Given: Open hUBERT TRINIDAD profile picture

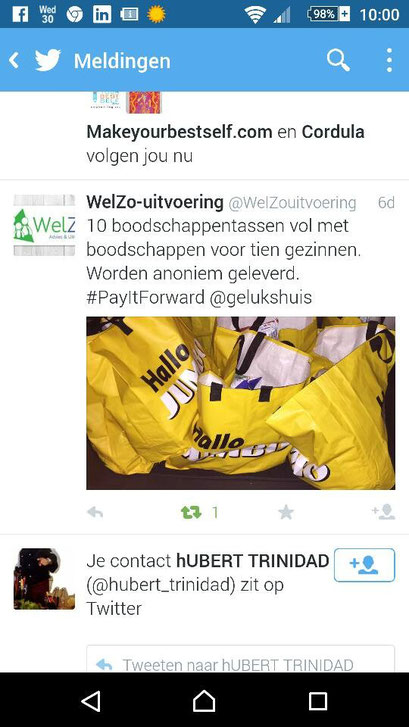Looking at the screenshot, I should point(44,579).
